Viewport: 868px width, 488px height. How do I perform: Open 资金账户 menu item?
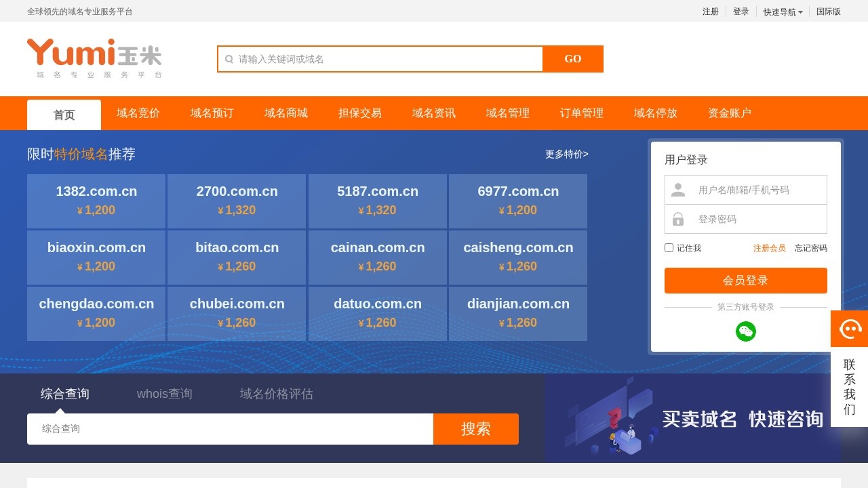pos(730,113)
